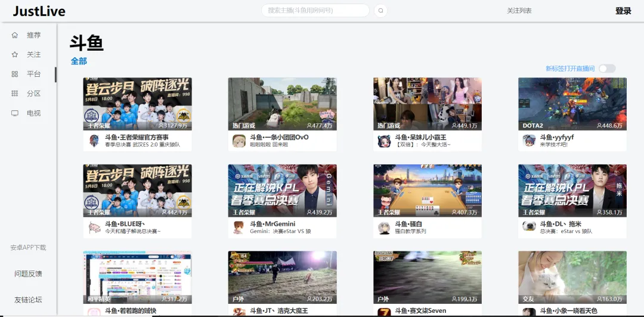This screenshot has height=317, width=644.
Task: Click the title 斗鱼•MrGemini
Action: (273, 224)
